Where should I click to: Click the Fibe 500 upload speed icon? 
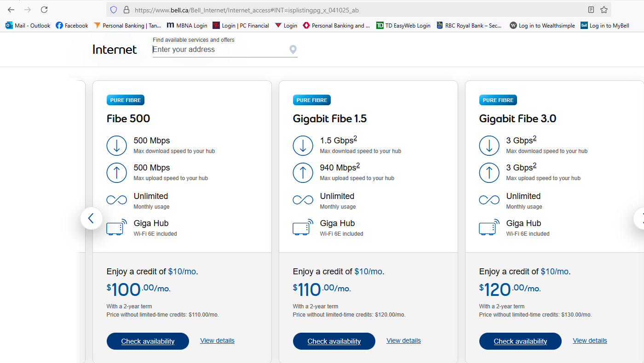pos(116,172)
